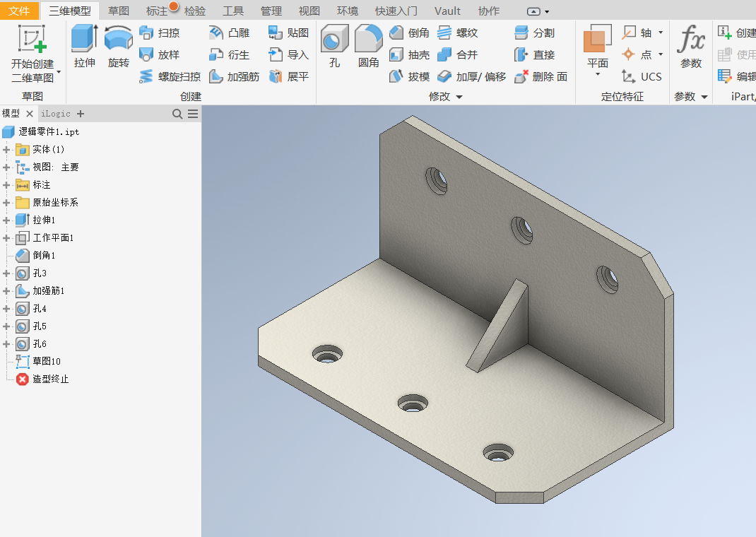Expand the 原始坐标系 tree node
Screen dimensions: 756x537
click(6, 203)
